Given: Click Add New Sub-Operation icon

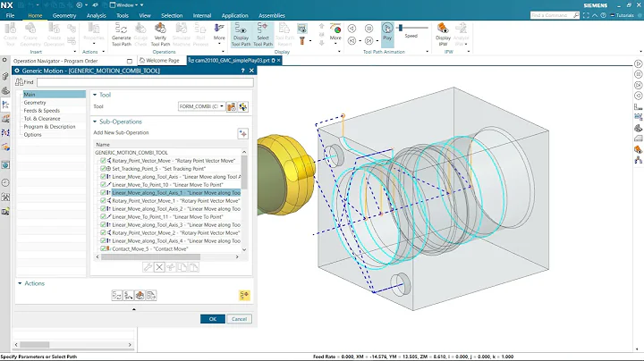Looking at the screenshot, I should tap(243, 133).
